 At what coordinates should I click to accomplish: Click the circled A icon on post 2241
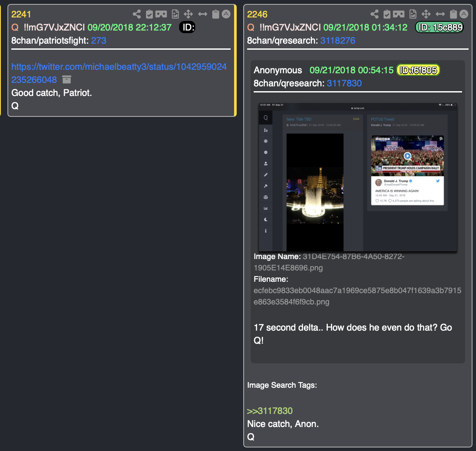(226, 14)
